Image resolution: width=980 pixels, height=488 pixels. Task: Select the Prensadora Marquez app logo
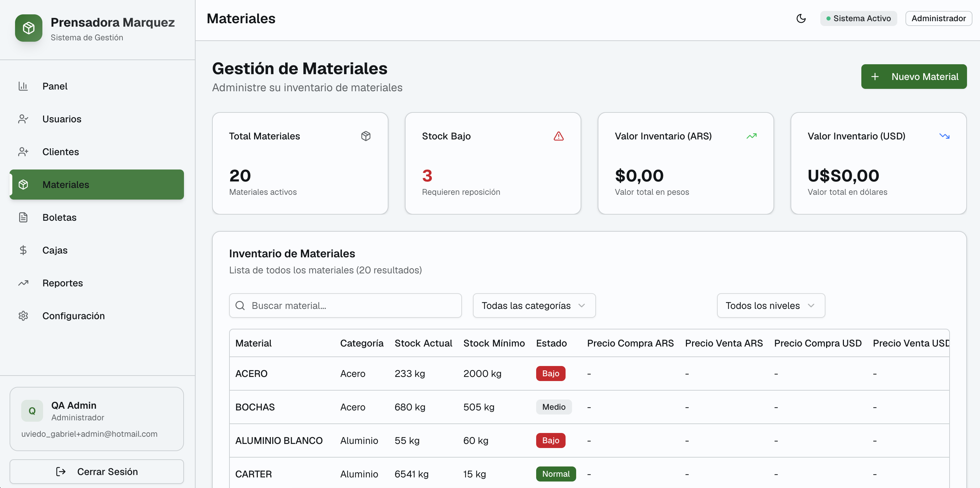[x=28, y=28]
